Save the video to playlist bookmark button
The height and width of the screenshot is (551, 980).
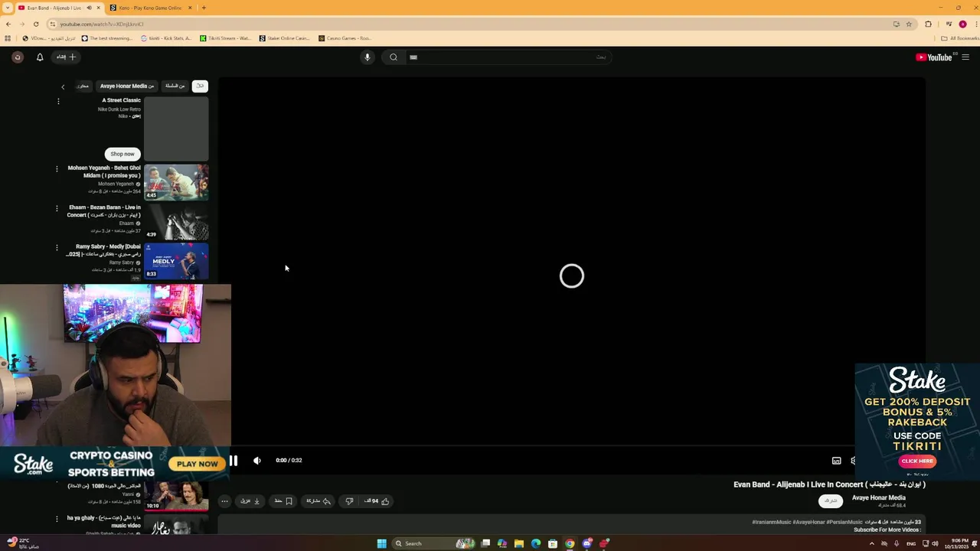point(283,501)
